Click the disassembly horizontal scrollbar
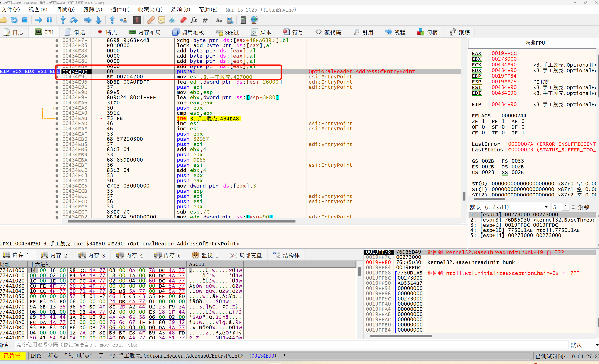599x364 pixels. pos(181,221)
